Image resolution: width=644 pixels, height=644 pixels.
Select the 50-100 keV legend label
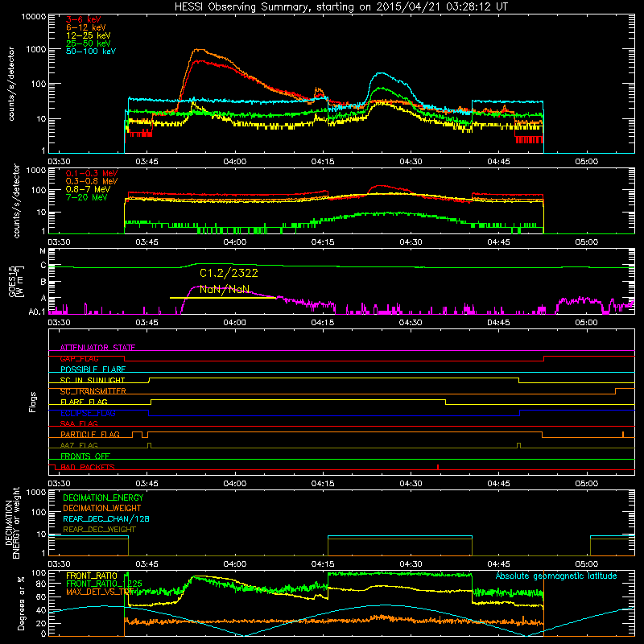tap(91, 52)
